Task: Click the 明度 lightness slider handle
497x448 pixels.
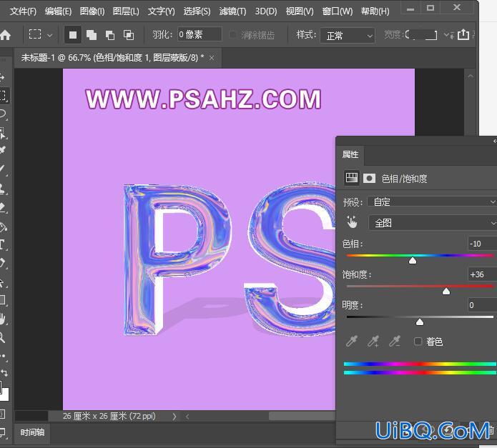Action: [420, 322]
